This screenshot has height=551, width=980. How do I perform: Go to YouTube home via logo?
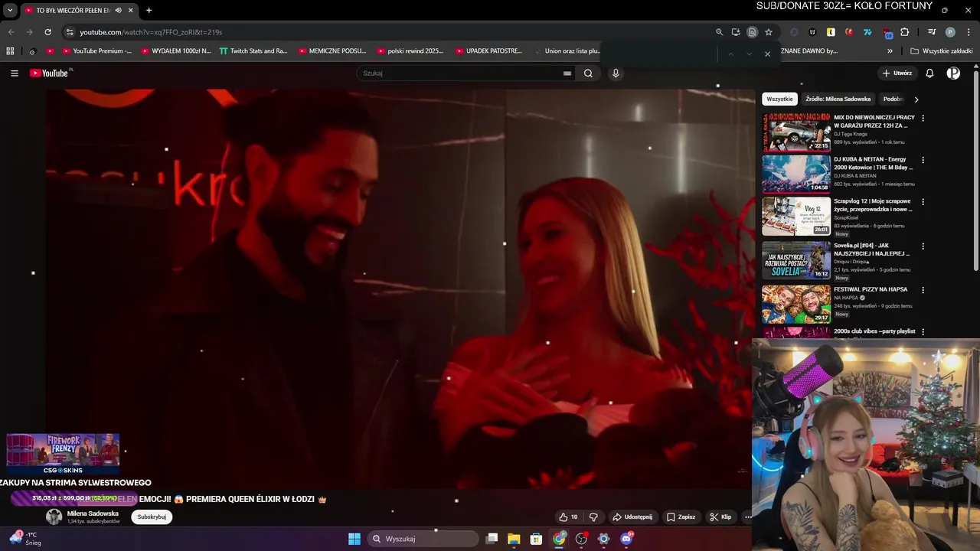51,73
